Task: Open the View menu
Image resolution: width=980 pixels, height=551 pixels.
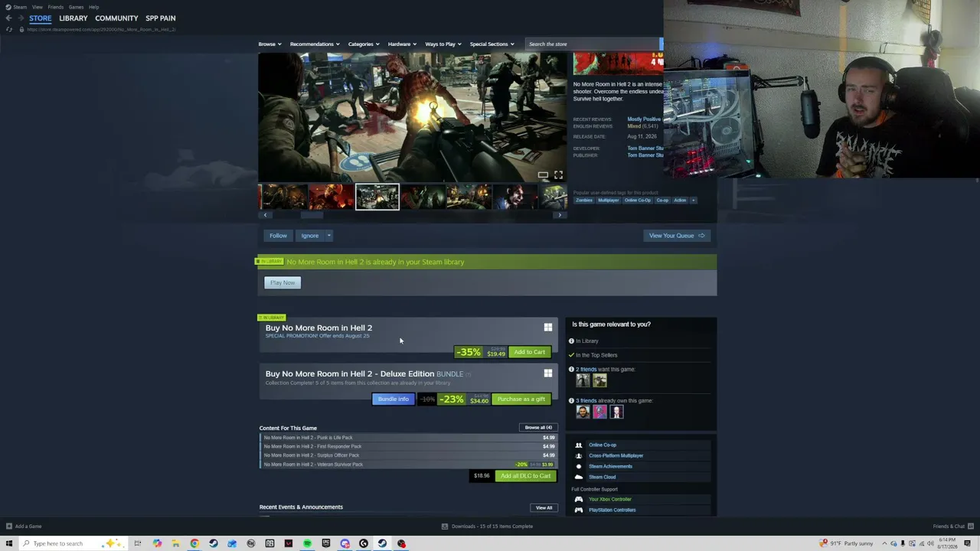Action: pos(37,7)
